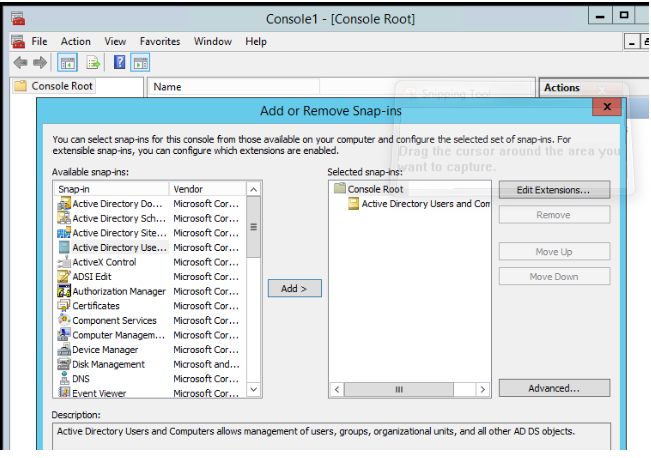651x458 pixels.
Task: Click the Device Manager snap-in icon
Action: (x=64, y=349)
